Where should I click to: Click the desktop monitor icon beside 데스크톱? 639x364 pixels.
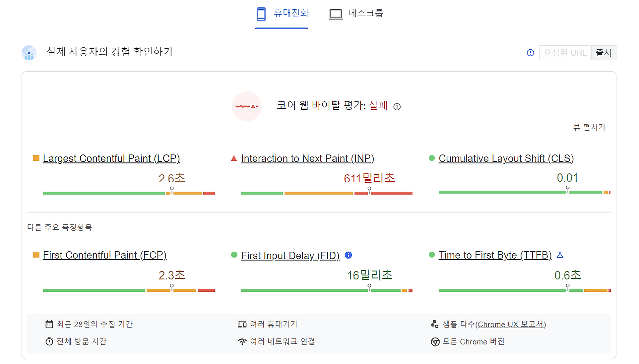335,13
